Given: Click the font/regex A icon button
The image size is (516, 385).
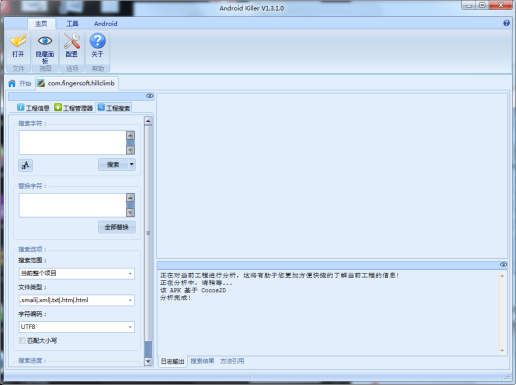Looking at the screenshot, I should pos(25,165).
